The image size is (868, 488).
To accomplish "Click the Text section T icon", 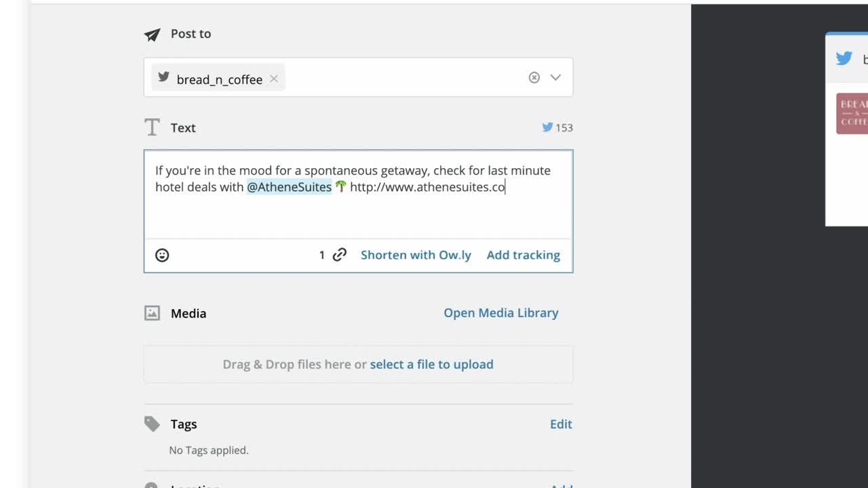I will click(x=152, y=127).
